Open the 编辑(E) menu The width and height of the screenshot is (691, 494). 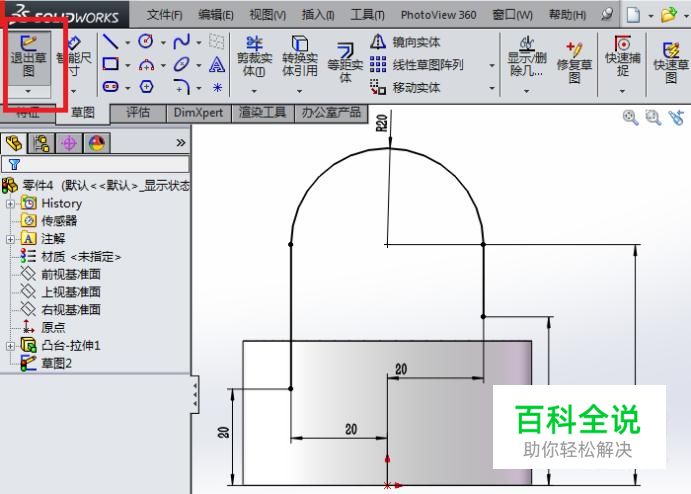click(x=215, y=15)
